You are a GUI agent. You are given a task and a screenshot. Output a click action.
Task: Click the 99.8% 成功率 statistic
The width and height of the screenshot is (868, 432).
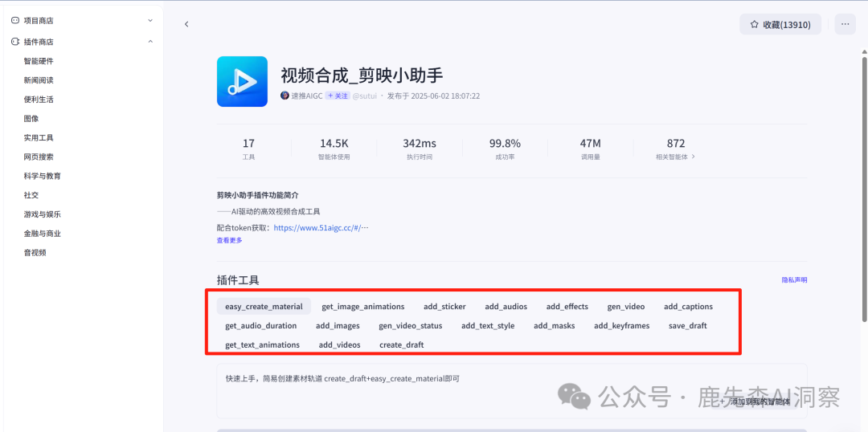pyautogui.click(x=505, y=149)
